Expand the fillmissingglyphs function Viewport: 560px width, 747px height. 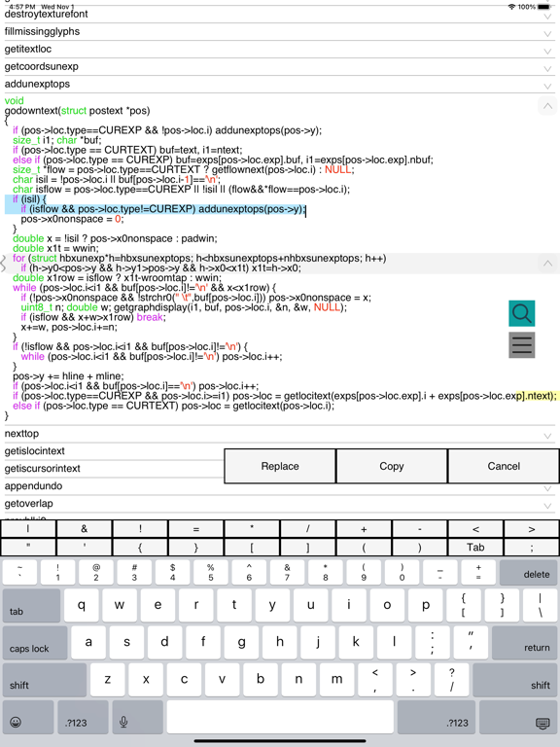tap(547, 33)
